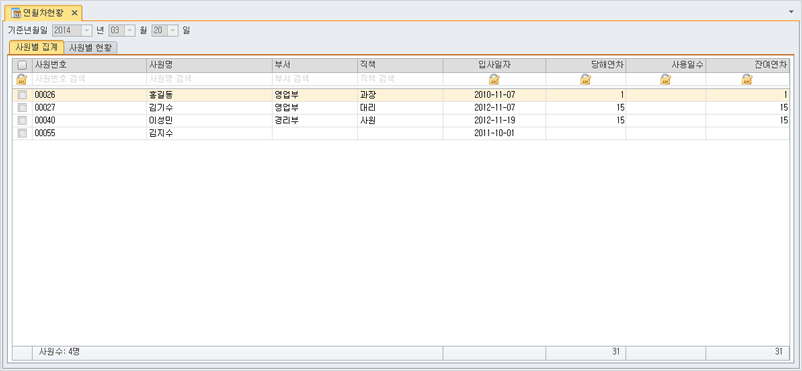Check the box for employee 00026

[x=22, y=95]
